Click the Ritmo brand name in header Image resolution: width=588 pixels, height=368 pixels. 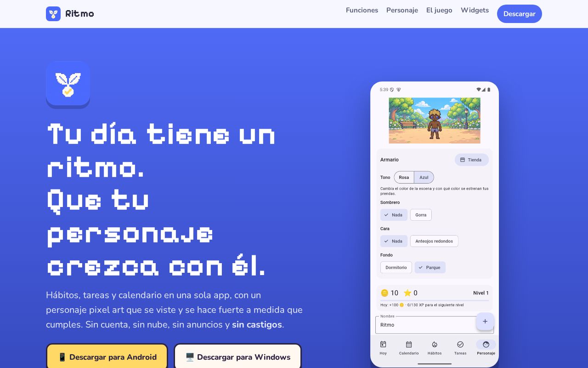pyautogui.click(x=79, y=14)
